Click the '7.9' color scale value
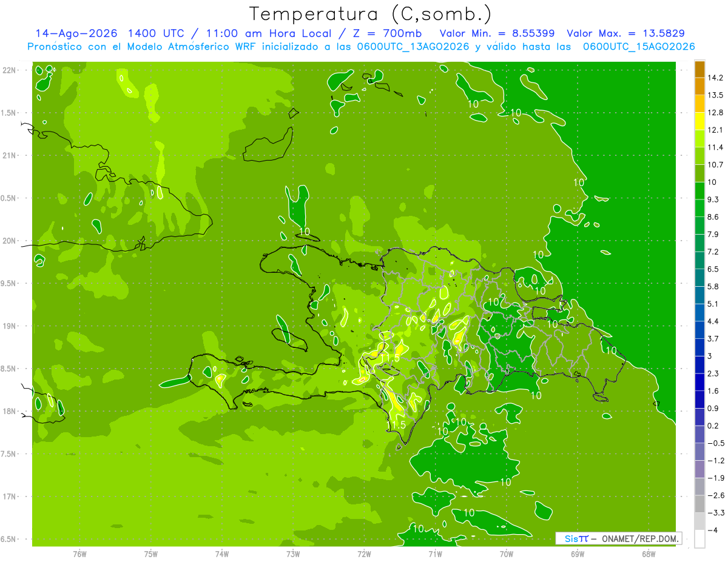The image size is (728, 562). coord(713,235)
